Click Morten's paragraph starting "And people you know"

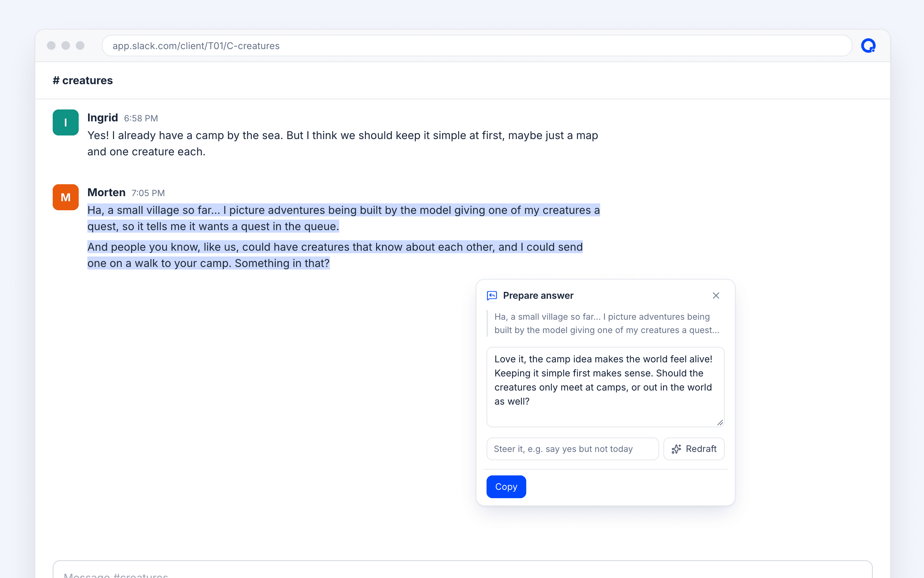pyautogui.click(x=335, y=255)
